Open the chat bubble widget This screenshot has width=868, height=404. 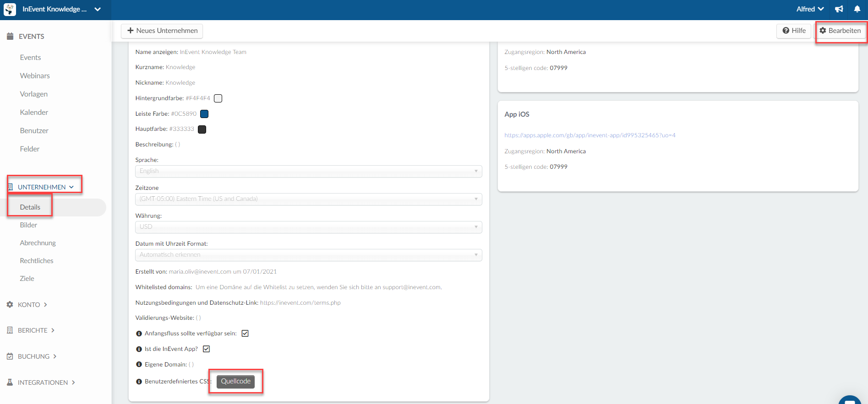[850, 400]
